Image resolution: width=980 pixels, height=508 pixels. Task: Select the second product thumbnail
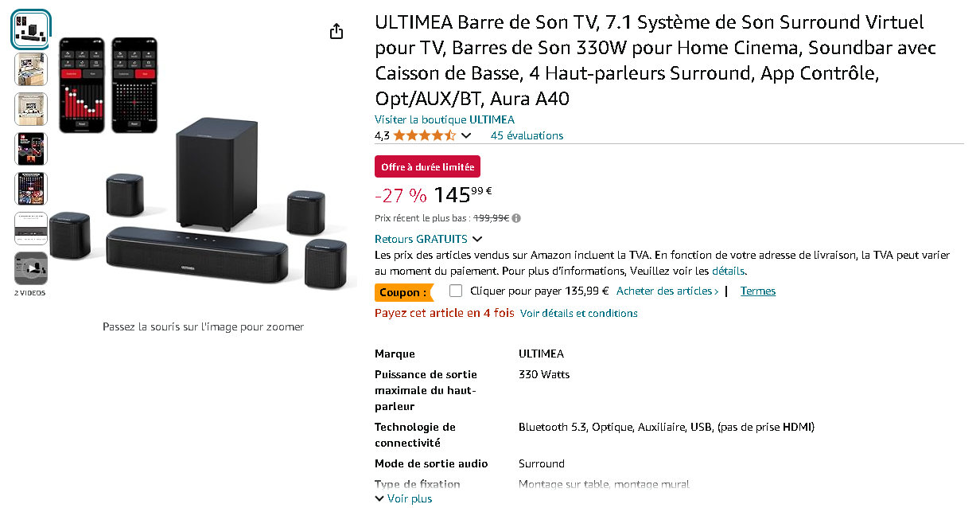point(31,68)
